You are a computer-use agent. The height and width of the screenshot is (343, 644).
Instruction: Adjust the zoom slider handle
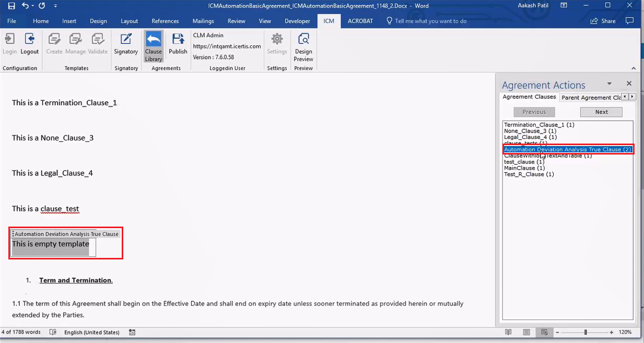(586, 332)
